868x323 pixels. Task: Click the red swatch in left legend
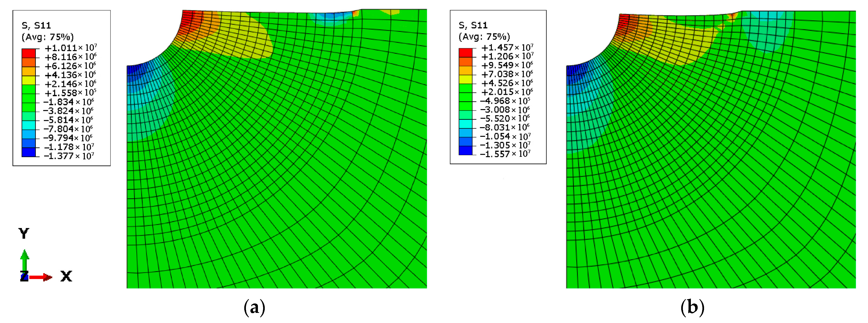pyautogui.click(x=28, y=53)
